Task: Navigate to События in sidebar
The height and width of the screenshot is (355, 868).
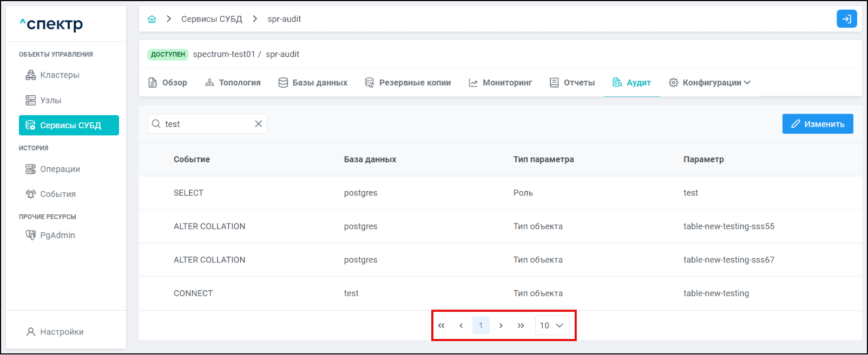Action: pos(57,194)
